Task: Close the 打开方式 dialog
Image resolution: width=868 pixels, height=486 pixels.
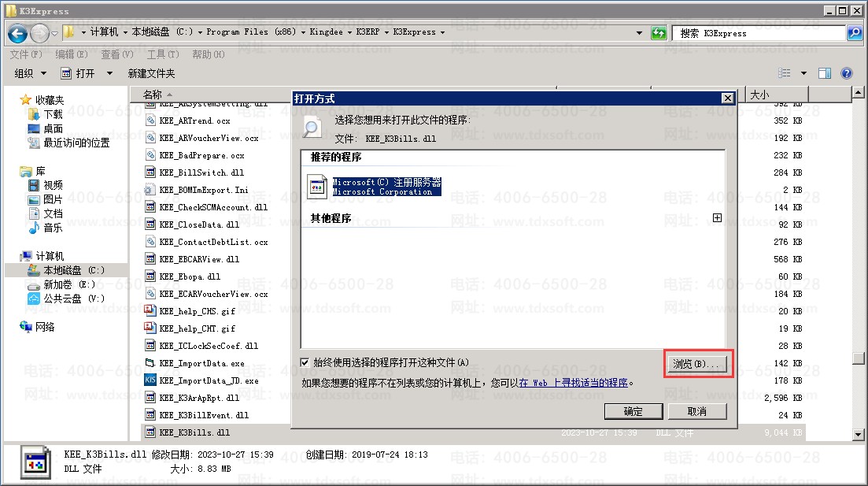Action: 727,98
